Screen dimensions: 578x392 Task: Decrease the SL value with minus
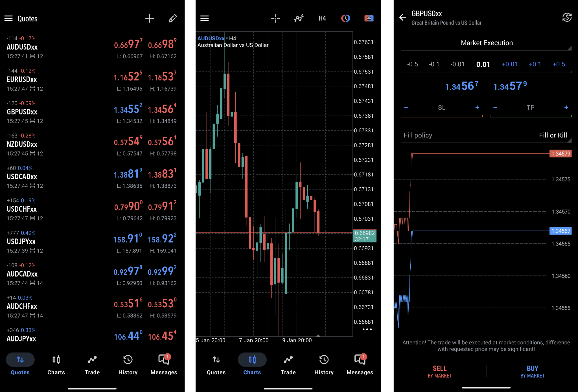[x=406, y=108]
